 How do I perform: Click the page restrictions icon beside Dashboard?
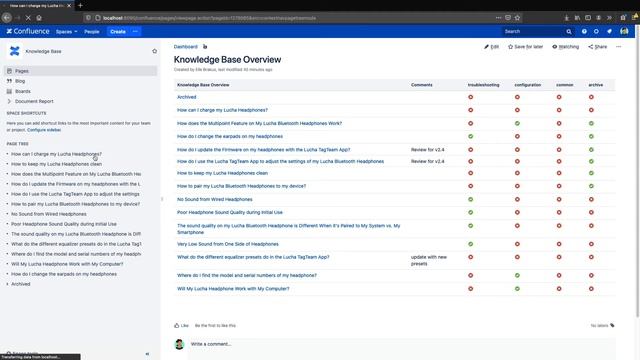tap(205, 47)
